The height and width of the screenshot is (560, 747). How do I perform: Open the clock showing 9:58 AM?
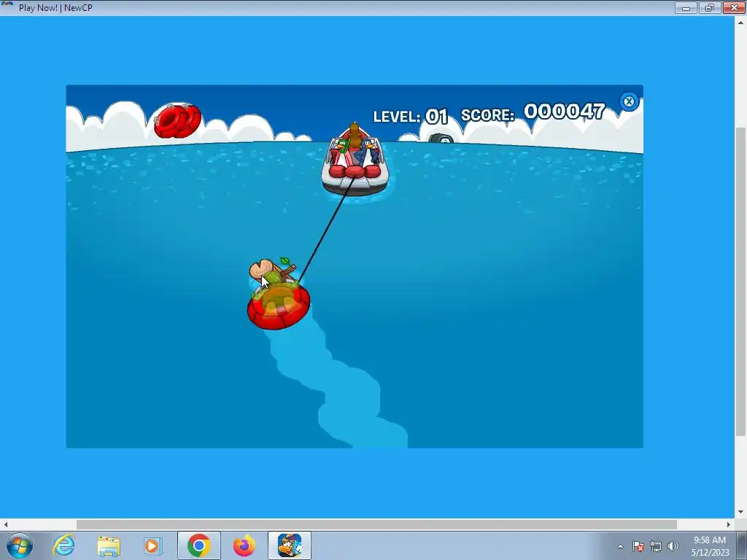click(710, 546)
